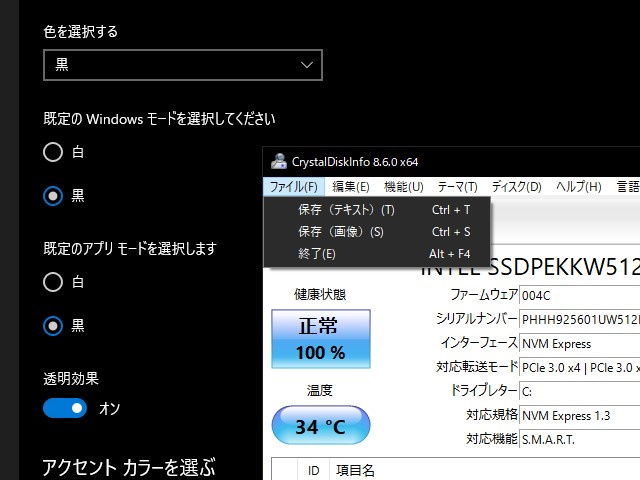This screenshot has width=640, height=480.
Task: Select 黒 for default Windows mode
Action: (x=53, y=196)
